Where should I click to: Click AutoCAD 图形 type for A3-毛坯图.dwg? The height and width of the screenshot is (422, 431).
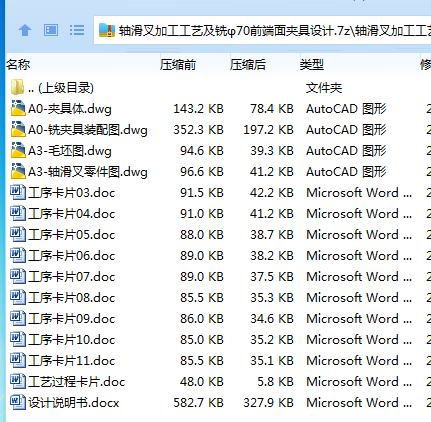346,151
